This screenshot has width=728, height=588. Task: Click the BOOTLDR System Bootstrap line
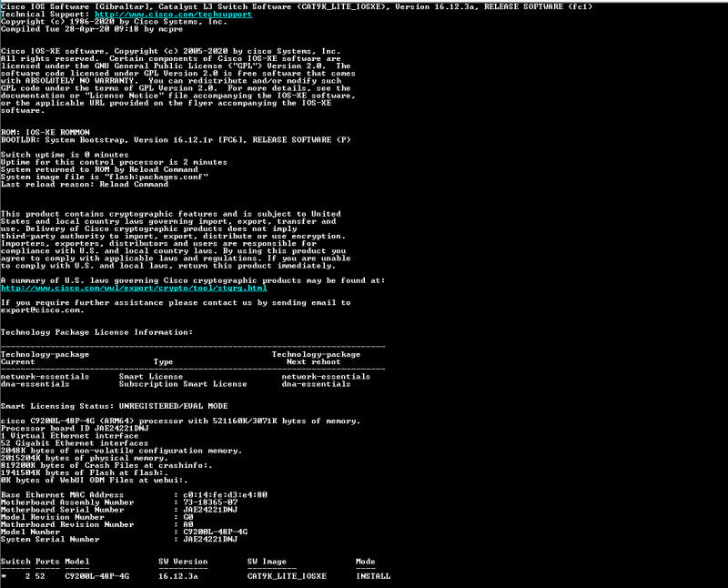pos(176,140)
